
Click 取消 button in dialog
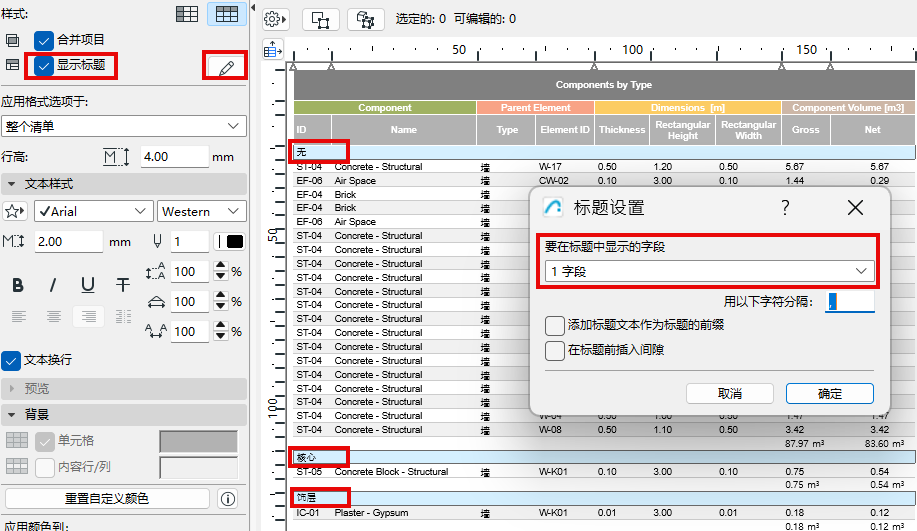pyautogui.click(x=729, y=394)
